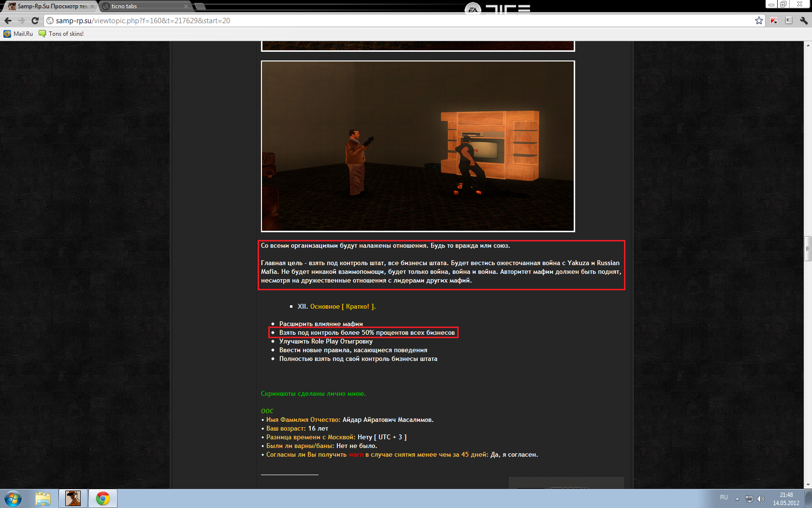
Task: Close the Samp-Rp.Su tab
Action: pyautogui.click(x=92, y=6)
